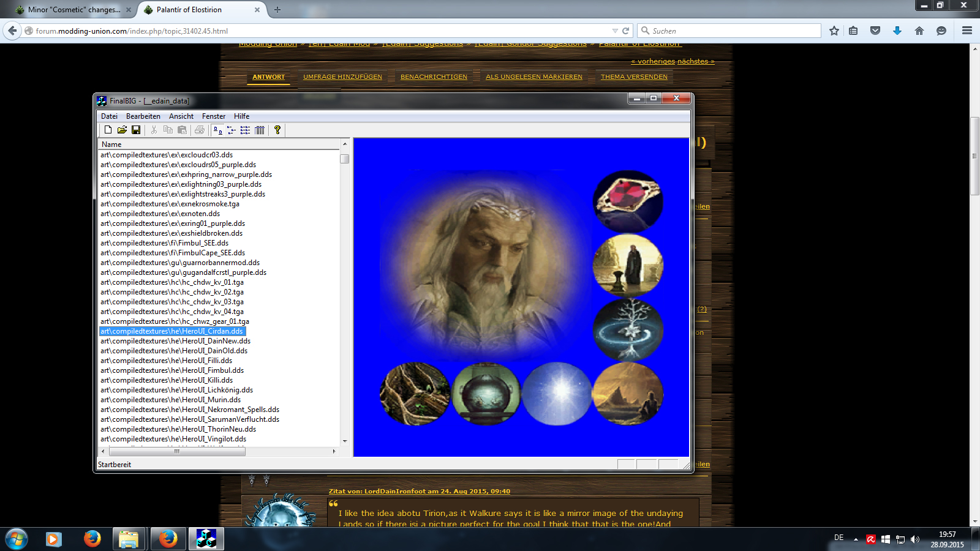The height and width of the screenshot is (551, 980).
Task: Click the FinalBIG taskbar button
Action: [206, 539]
